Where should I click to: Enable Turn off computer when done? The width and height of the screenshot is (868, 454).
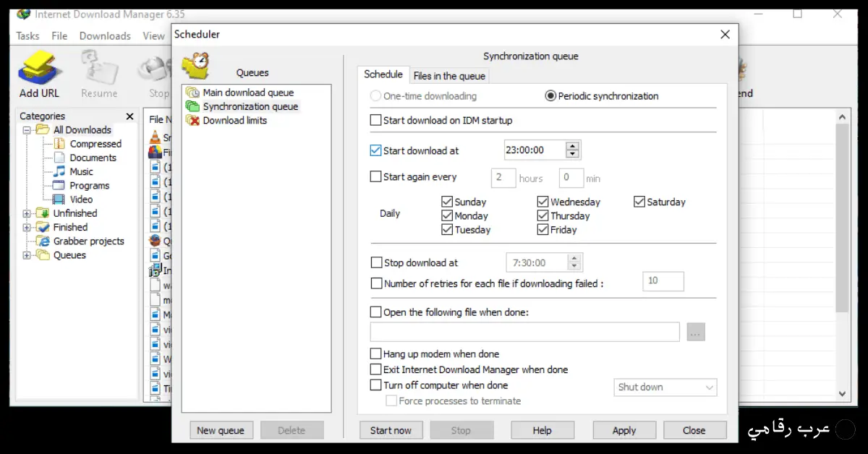click(376, 385)
